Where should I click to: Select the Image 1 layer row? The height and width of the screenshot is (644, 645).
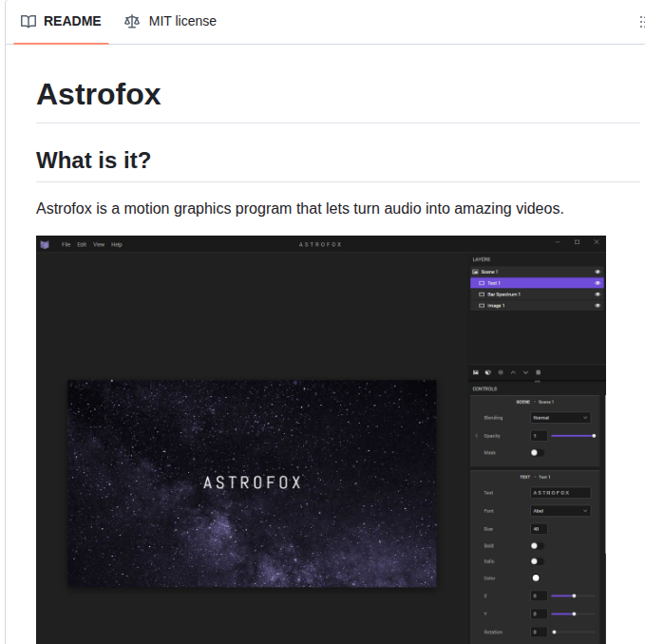pyautogui.click(x=537, y=306)
